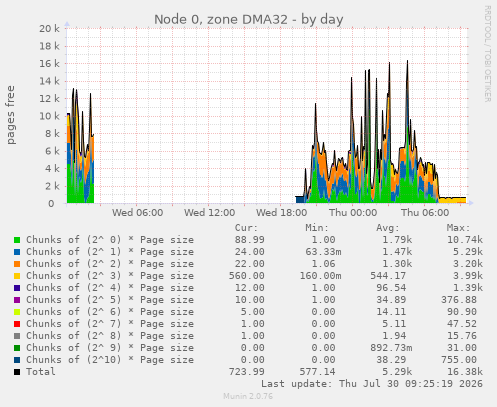Screen dimensions: 497x407
Task: Click the 'Thu 00:00' x-axis label
Action: tap(353, 212)
